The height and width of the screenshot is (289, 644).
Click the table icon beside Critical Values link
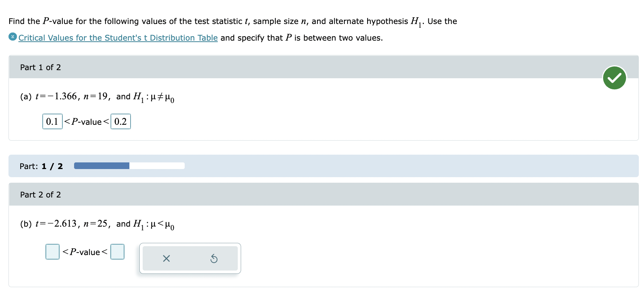point(13,37)
